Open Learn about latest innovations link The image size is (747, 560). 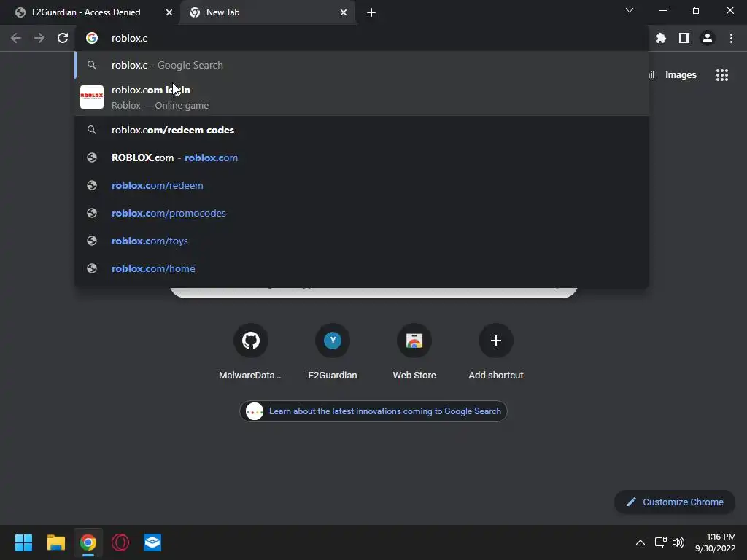[x=373, y=411]
